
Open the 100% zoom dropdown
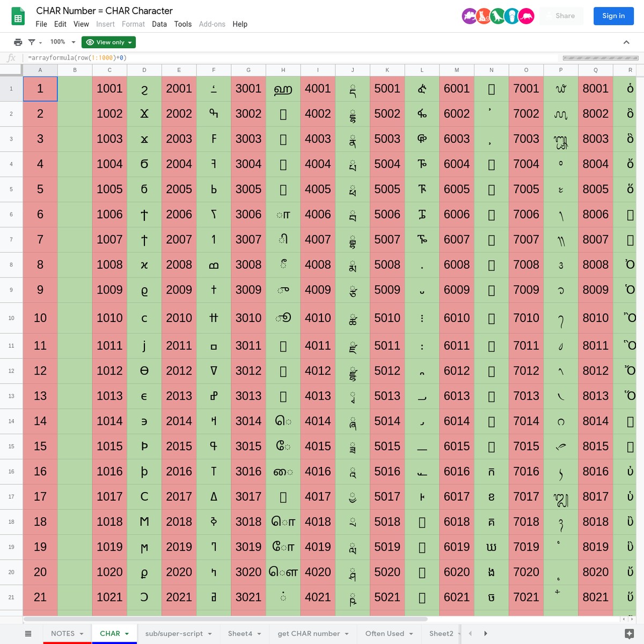[63, 42]
